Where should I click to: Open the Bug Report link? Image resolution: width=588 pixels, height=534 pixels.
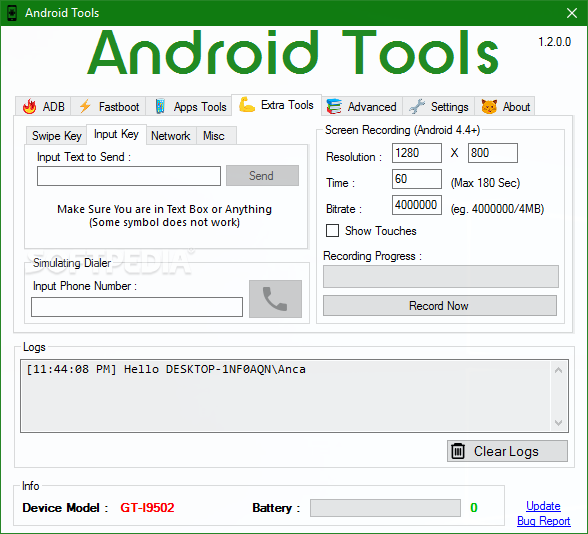point(543,521)
